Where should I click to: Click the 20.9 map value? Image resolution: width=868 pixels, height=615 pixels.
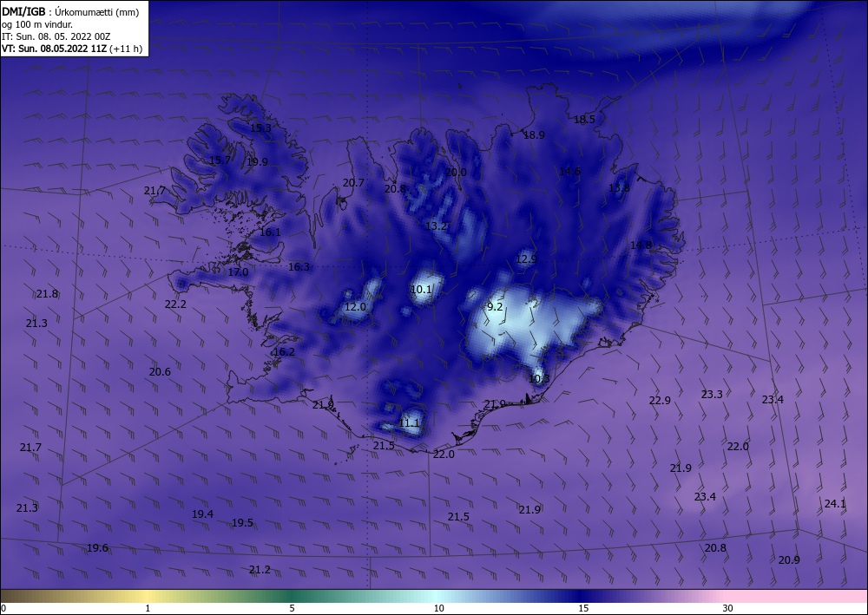pyautogui.click(x=789, y=559)
